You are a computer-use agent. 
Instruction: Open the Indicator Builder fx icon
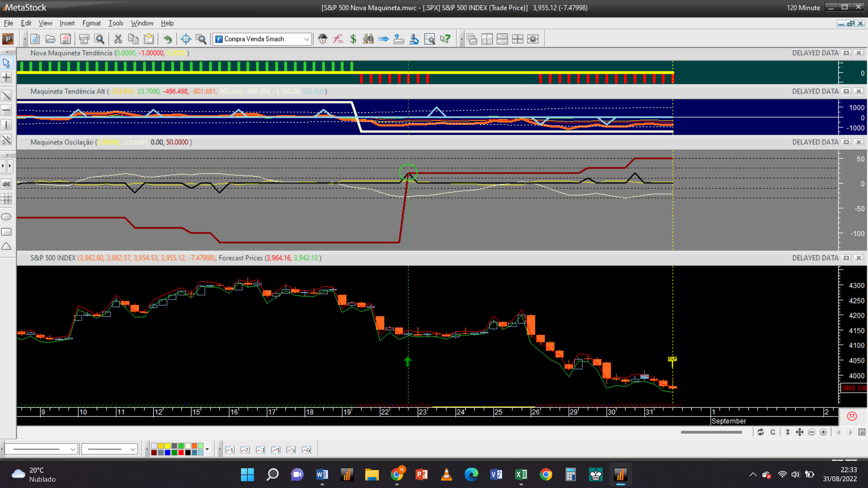pyautogui.click(x=338, y=39)
